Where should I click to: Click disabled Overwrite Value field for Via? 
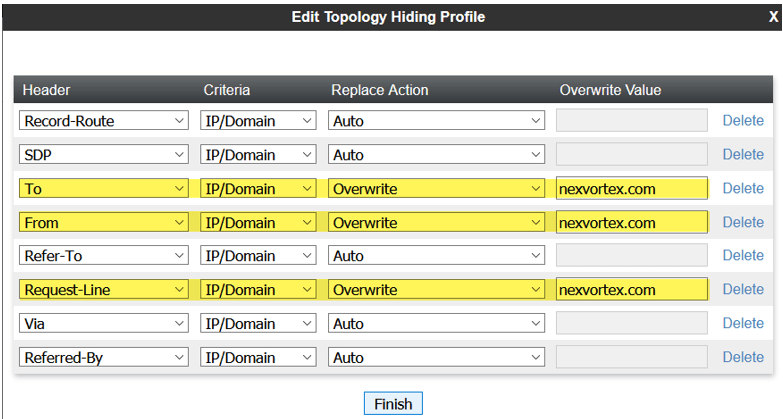(632, 324)
